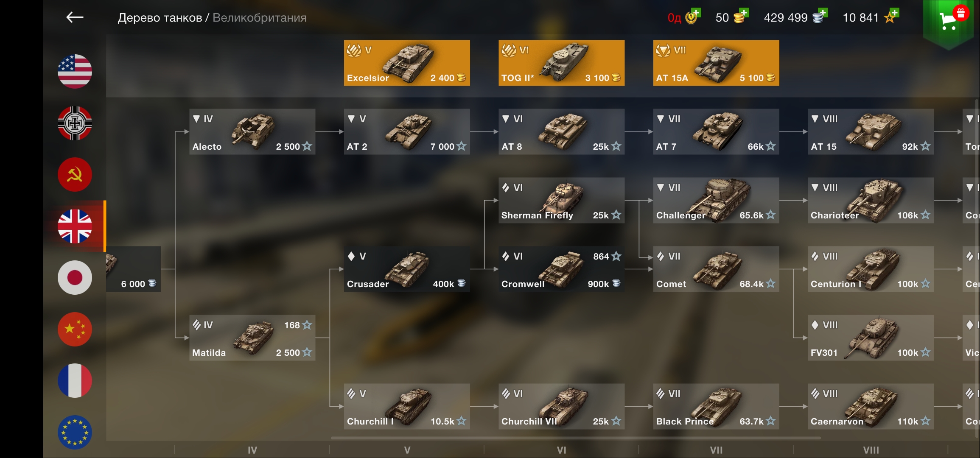The image size is (980, 458).
Task: Select the France flag nation
Action: [x=75, y=380]
